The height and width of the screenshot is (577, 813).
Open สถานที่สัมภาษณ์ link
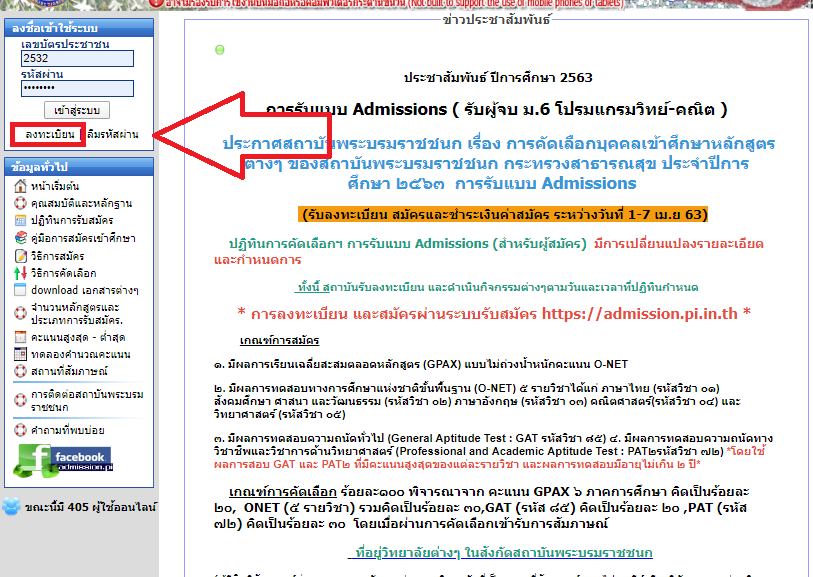[x=69, y=371]
